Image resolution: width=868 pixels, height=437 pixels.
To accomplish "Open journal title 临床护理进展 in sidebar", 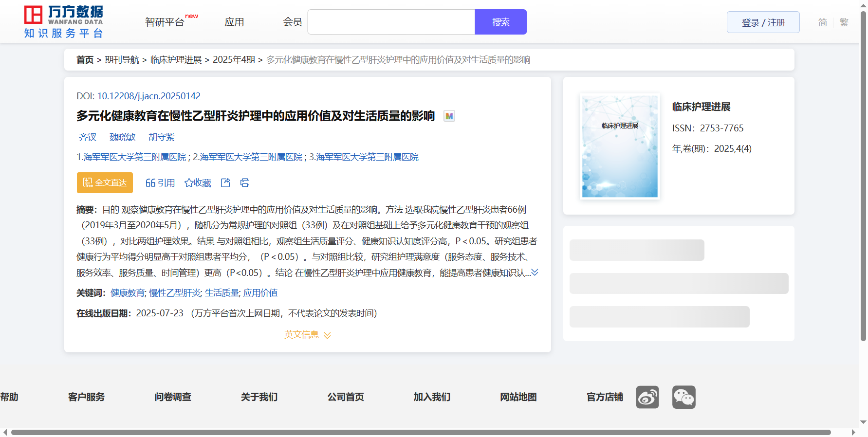I will click(701, 107).
